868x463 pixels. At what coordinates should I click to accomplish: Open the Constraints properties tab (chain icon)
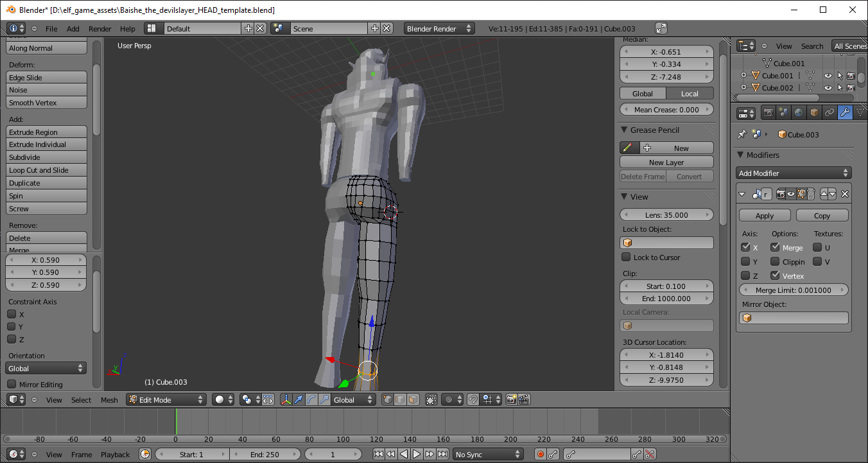[x=829, y=113]
